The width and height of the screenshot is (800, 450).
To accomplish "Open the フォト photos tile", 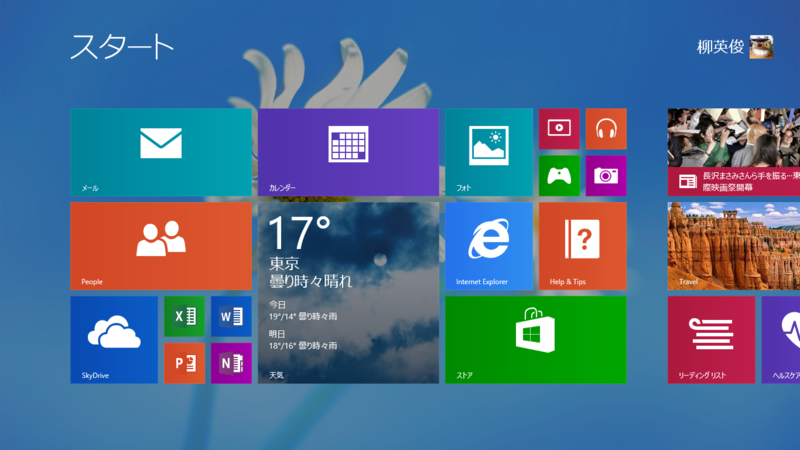I will 489,152.
